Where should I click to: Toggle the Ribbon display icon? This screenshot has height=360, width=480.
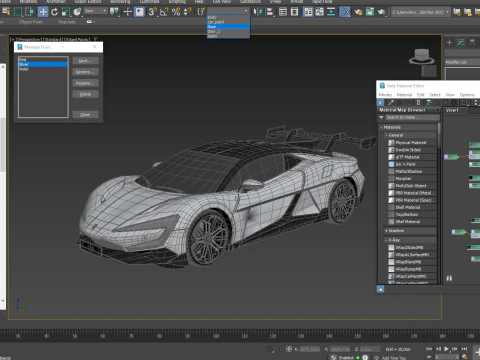coord(308,12)
